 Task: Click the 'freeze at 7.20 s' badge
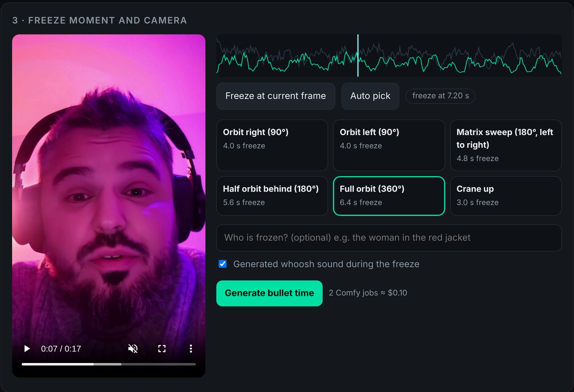click(440, 96)
